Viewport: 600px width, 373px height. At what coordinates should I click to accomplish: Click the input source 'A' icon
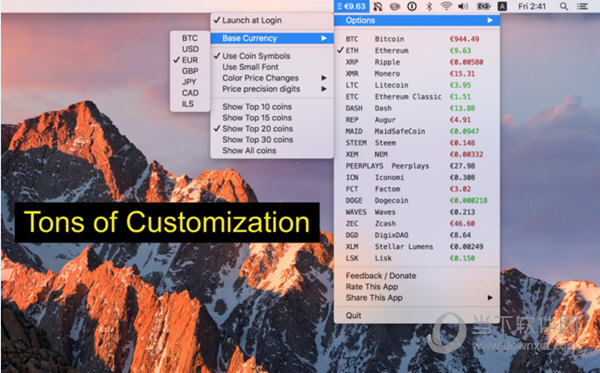[x=502, y=6]
